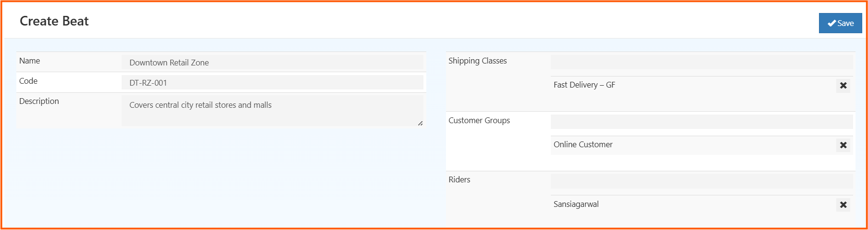Click the Customer Groups label
This screenshot has height=230, width=868.
(479, 121)
